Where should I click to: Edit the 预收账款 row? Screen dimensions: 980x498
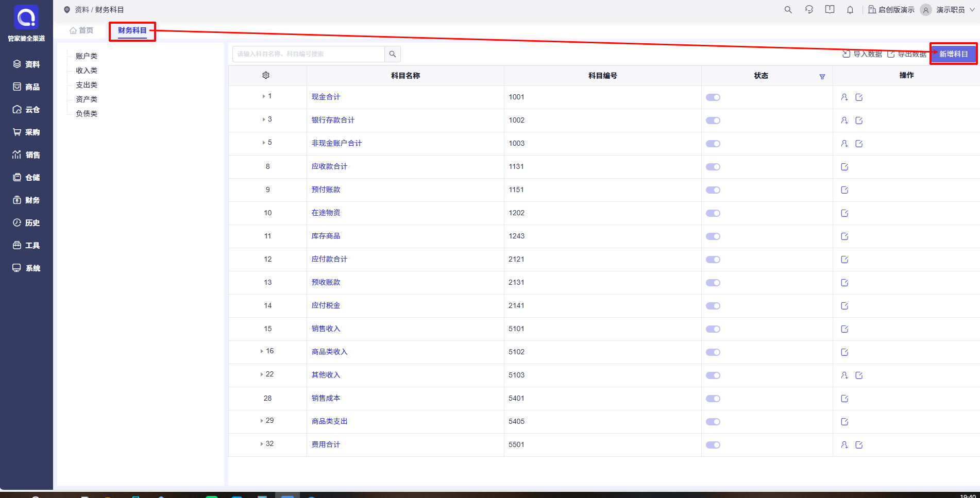844,282
